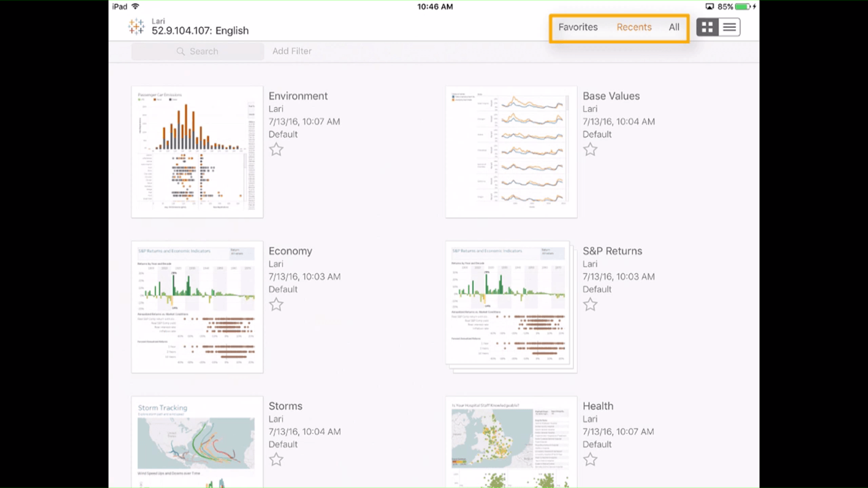The width and height of the screenshot is (868, 488).
Task: Show All workbooks tab
Action: [674, 27]
